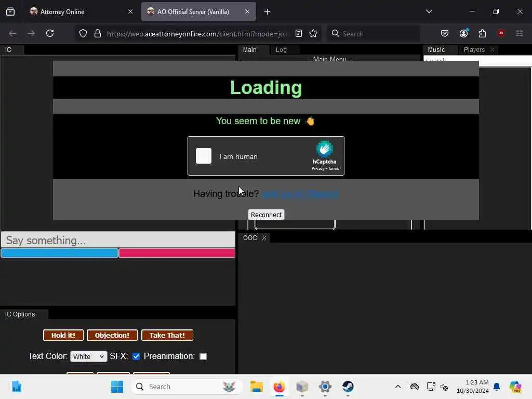Open Firefox application menu
This screenshot has height=399, width=532.
520,33
